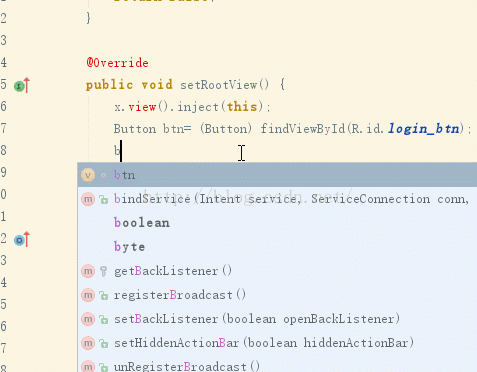This screenshot has width=477, height=372.
Task: Select the btn variable completion suggestion
Action: 277,175
